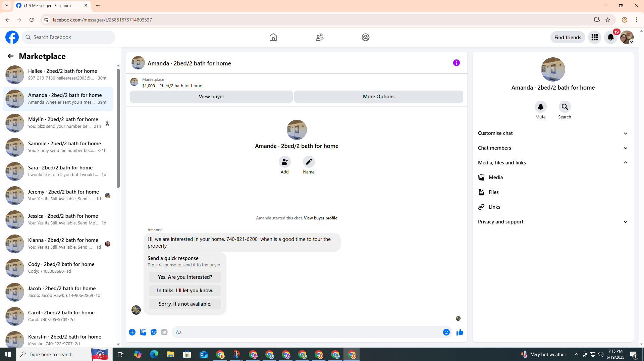Click the Windows taskbar search box
644x361 pixels.
coord(64,354)
